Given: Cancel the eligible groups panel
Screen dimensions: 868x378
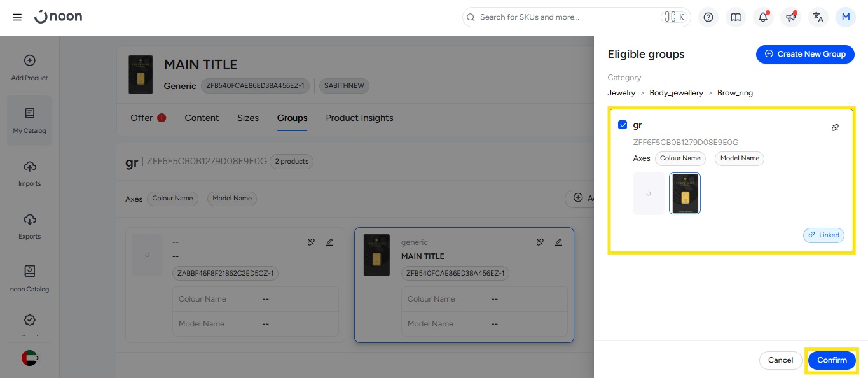Looking at the screenshot, I should [780, 360].
